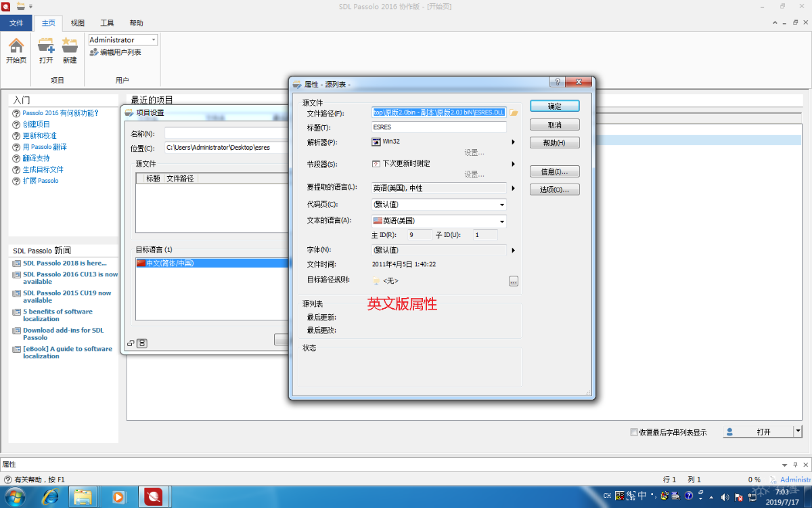Expand the 解析器 Win32 parser arrow
812x508 pixels.
click(x=514, y=142)
